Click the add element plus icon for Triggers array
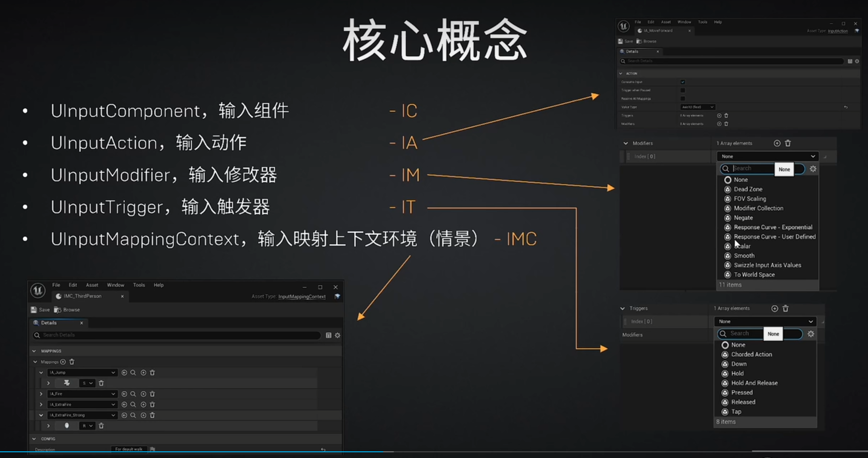The width and height of the screenshot is (868, 458). tap(775, 308)
